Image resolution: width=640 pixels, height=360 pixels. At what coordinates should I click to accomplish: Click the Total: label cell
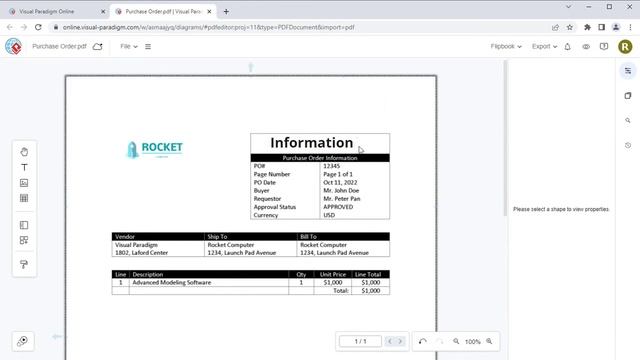click(x=333, y=291)
